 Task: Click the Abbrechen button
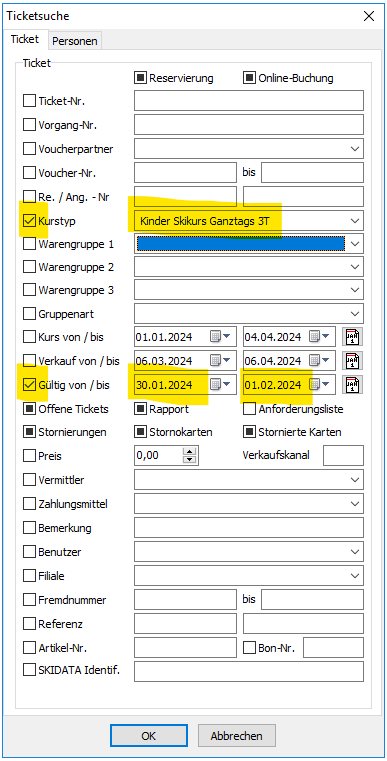[x=236, y=736]
